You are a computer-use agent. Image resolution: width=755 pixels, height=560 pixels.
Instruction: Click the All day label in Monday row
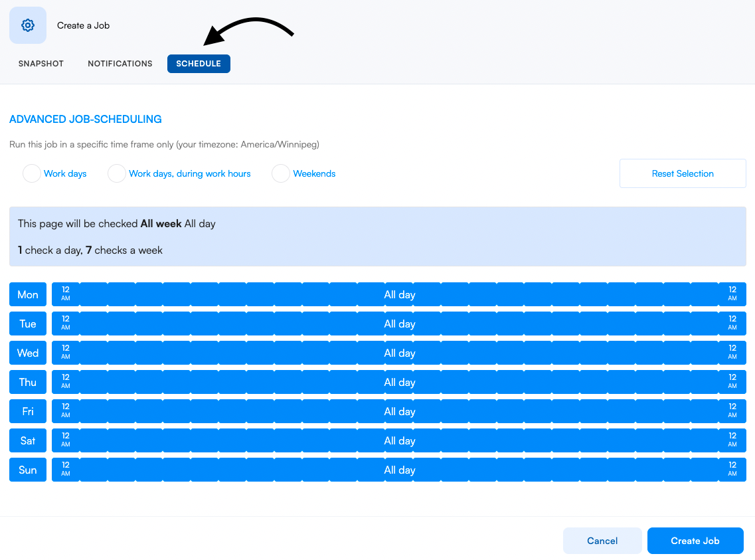pyautogui.click(x=399, y=295)
